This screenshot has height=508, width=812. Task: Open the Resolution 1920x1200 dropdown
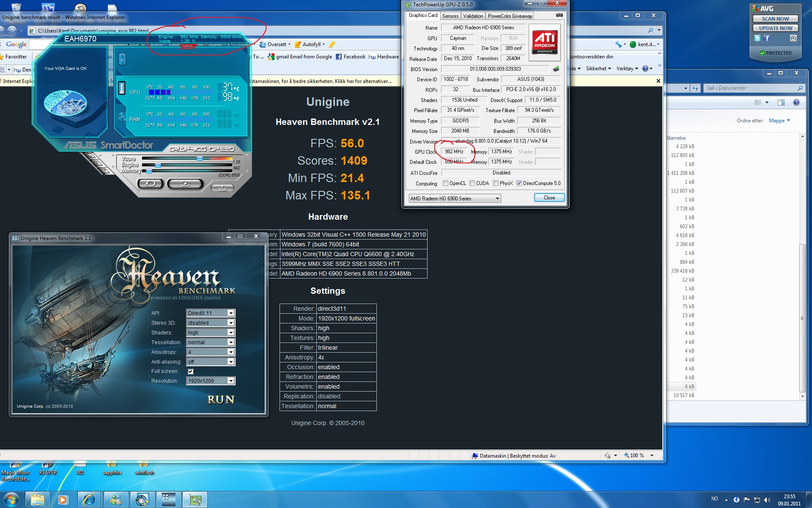(x=210, y=381)
